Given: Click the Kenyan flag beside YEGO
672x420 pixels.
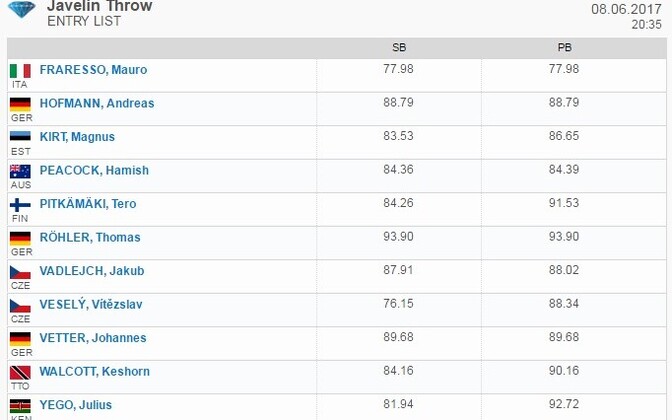Looking at the screenshot, I should [x=20, y=406].
